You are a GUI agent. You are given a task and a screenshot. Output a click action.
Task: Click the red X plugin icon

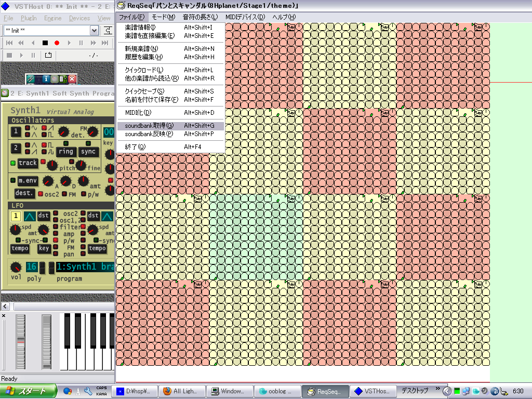click(x=72, y=79)
